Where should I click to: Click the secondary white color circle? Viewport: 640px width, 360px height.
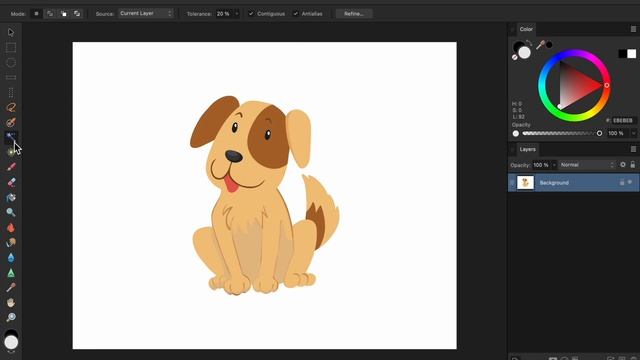point(524,53)
